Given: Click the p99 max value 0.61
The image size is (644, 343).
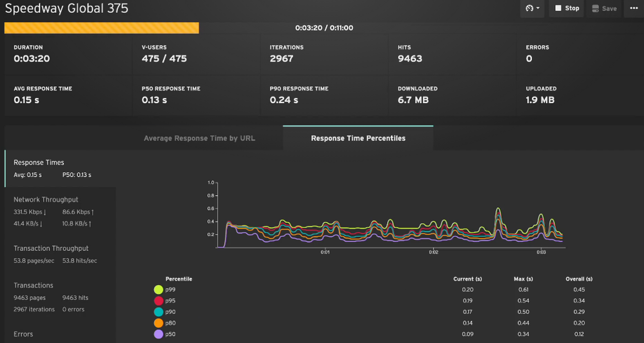Looking at the screenshot, I should coord(523,290).
